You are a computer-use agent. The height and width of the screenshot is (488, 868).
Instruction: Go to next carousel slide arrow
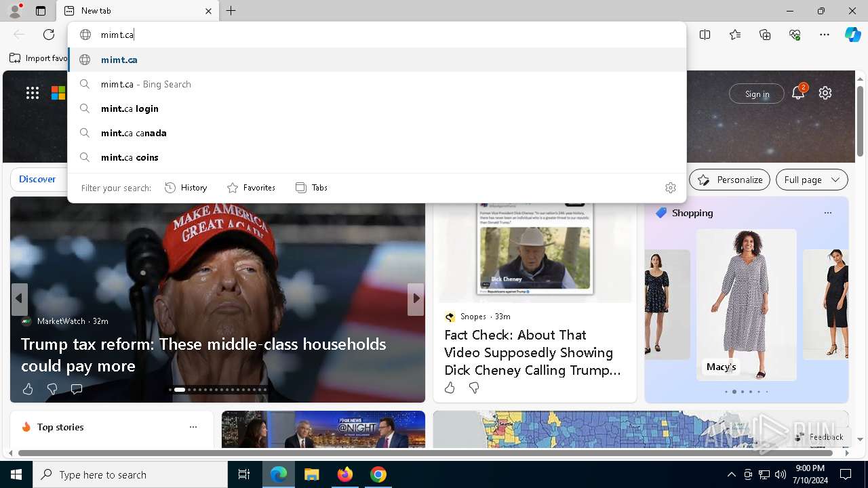pyautogui.click(x=416, y=299)
